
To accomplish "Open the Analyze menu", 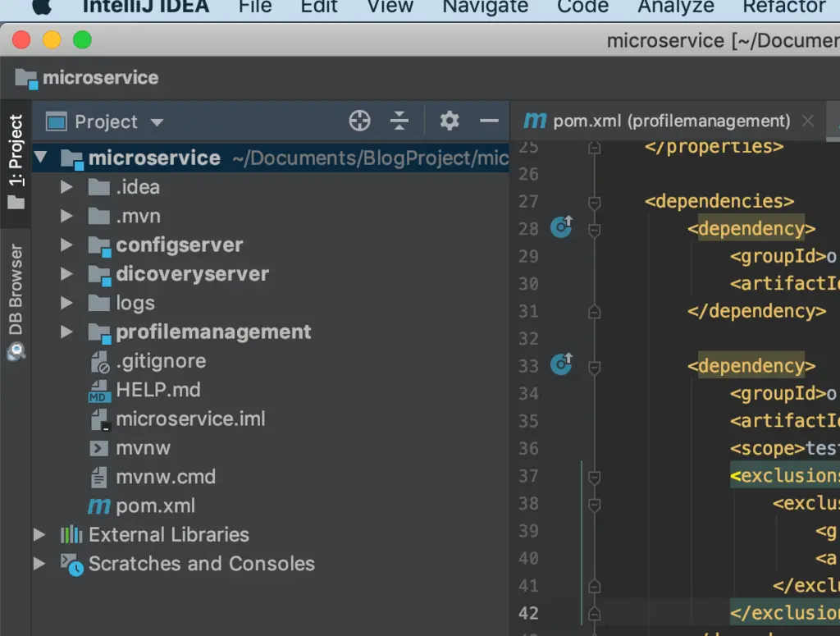I will (x=676, y=7).
